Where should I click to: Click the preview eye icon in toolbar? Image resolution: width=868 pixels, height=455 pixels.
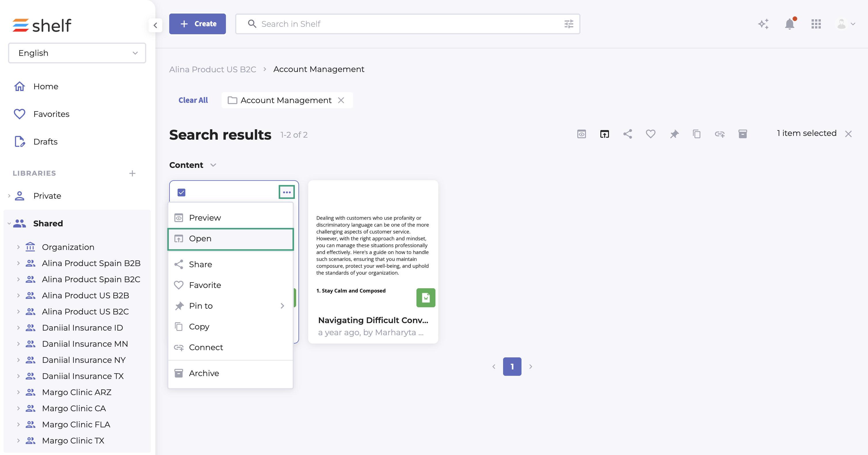[581, 134]
